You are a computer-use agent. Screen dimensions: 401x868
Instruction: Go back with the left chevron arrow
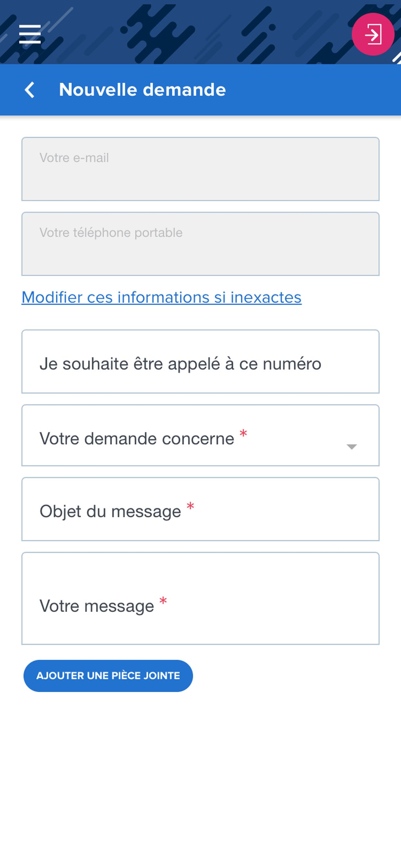pos(30,90)
